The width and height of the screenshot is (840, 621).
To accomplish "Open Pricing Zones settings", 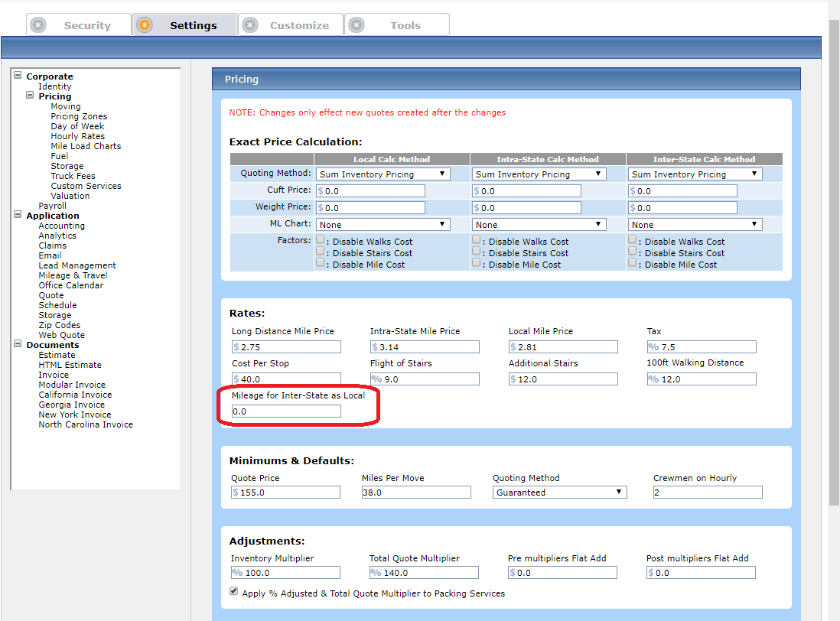I will (79, 116).
